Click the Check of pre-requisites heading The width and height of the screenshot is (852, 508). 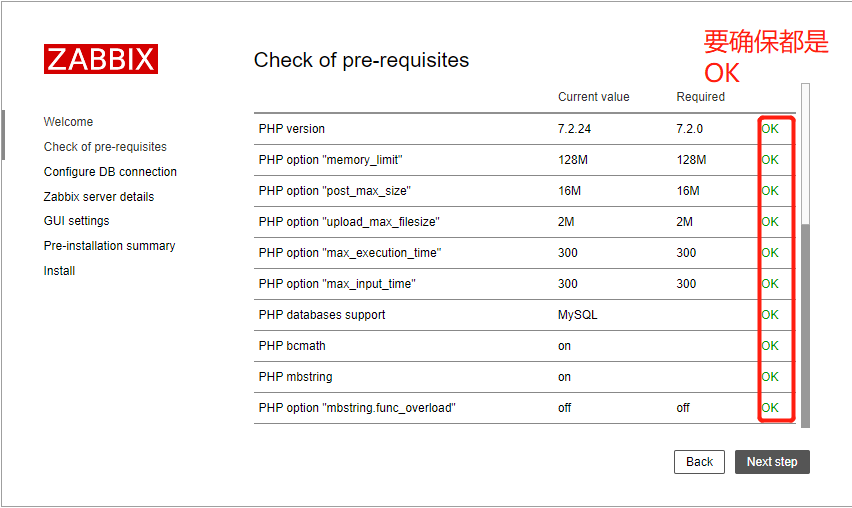pos(361,60)
